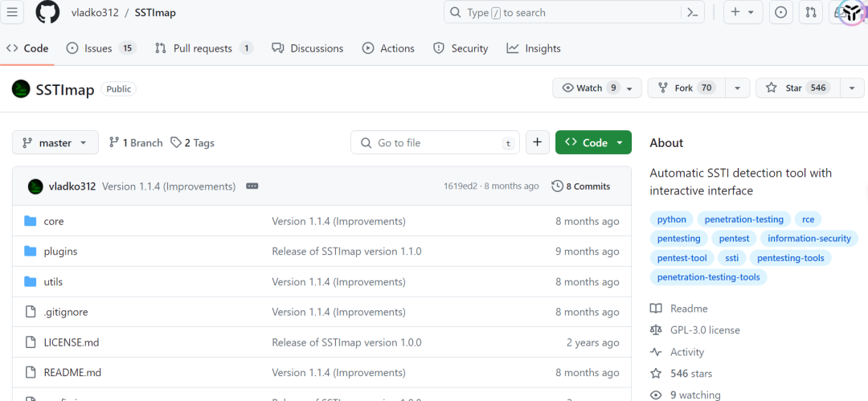Open the Security tab
Screen dimensions: 868x401
click(461, 49)
